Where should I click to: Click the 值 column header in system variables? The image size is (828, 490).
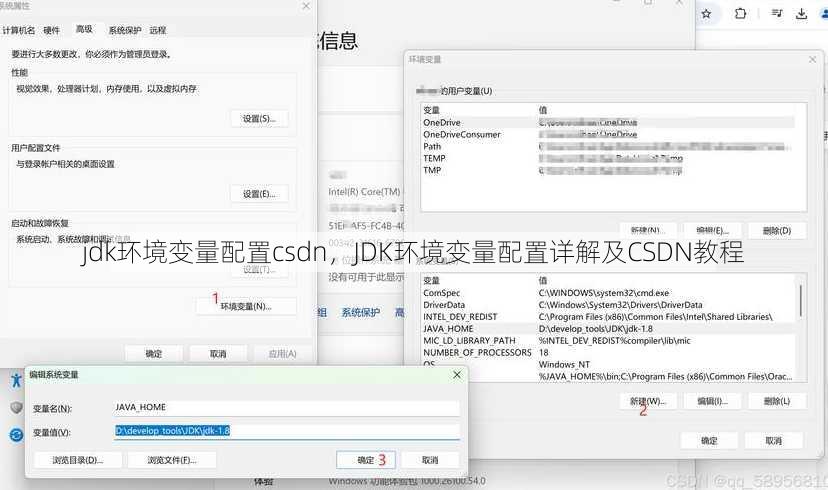[543, 280]
